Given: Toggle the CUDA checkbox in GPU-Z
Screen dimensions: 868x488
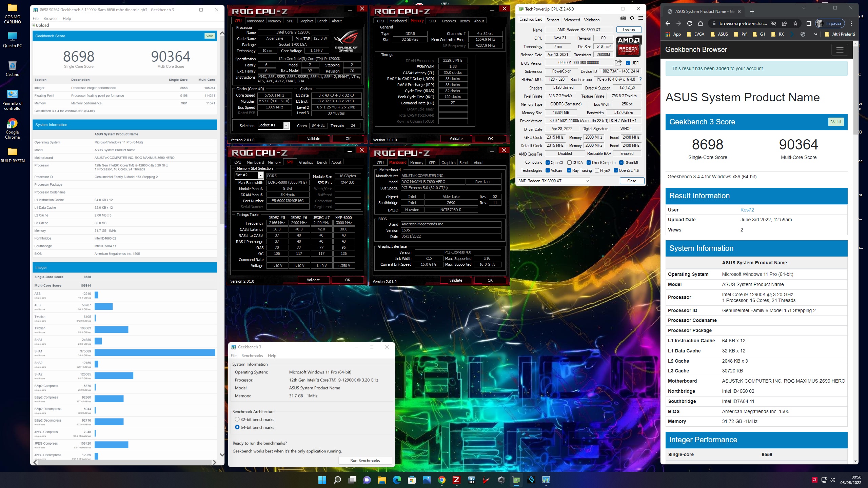Looking at the screenshot, I should pyautogui.click(x=570, y=163).
